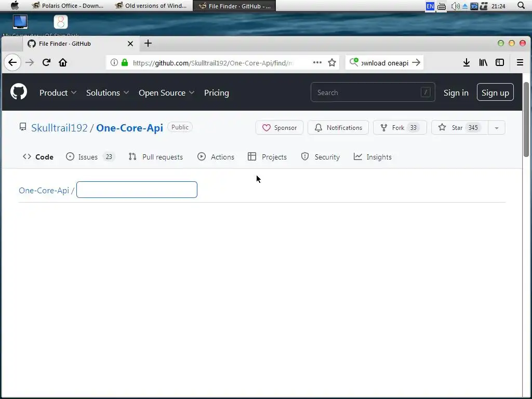This screenshot has width=532, height=399.
Task: Click the Notifications button
Action: tap(338, 128)
